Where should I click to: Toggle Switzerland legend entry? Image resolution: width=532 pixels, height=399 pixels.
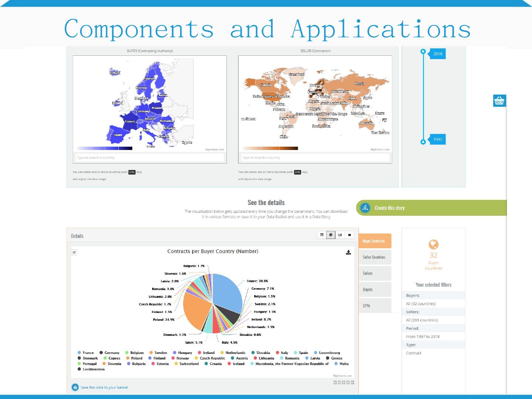(187, 364)
